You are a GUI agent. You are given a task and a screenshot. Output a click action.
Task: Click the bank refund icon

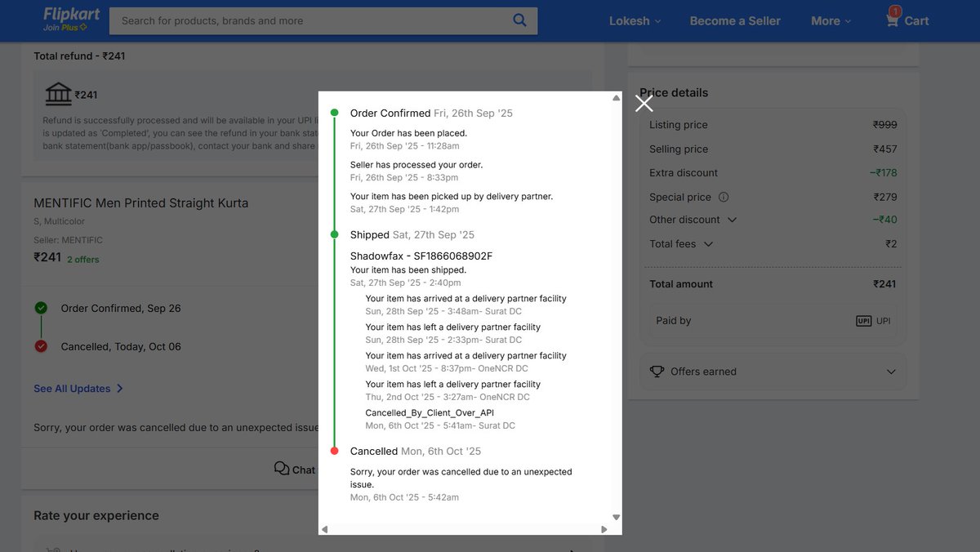pos(58,94)
